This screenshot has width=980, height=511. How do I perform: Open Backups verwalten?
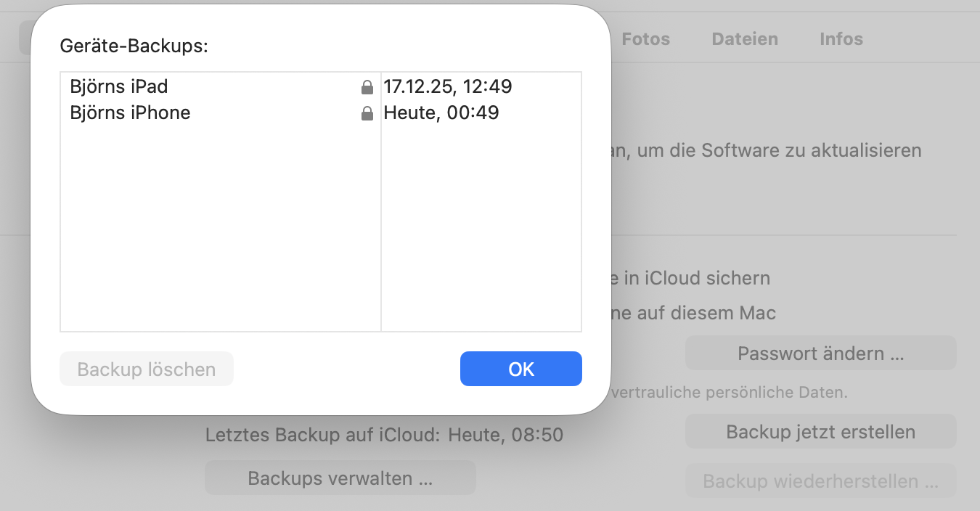click(340, 478)
